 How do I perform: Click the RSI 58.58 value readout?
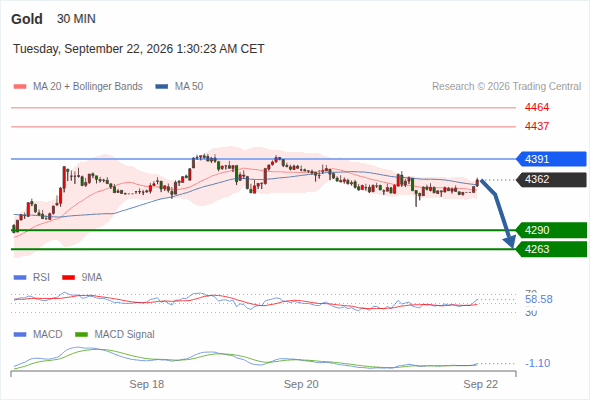pyautogui.click(x=539, y=300)
